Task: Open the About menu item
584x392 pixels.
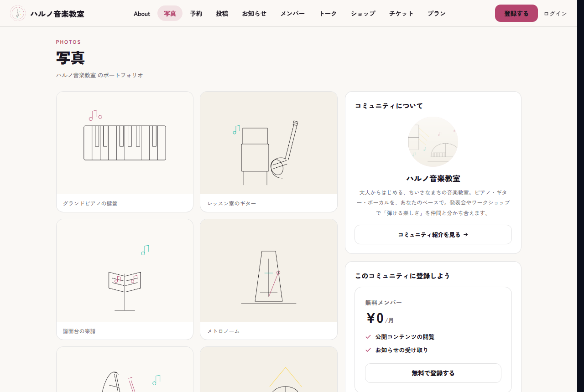Action: (142, 14)
